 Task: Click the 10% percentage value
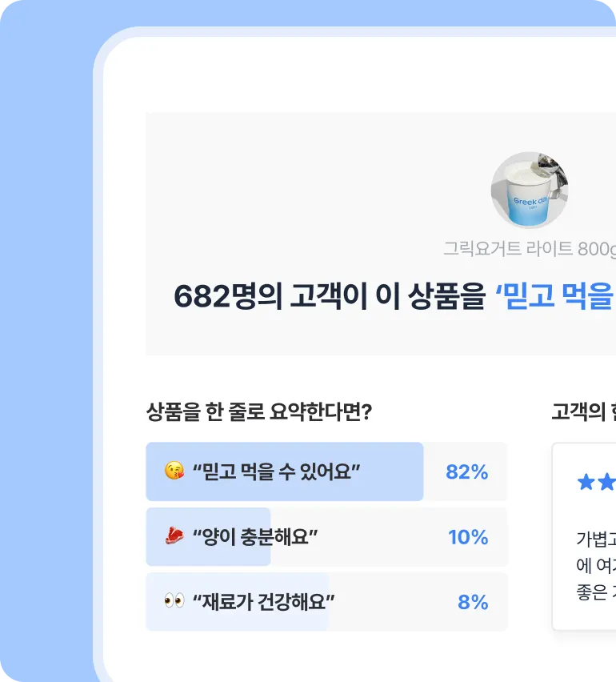pos(468,536)
